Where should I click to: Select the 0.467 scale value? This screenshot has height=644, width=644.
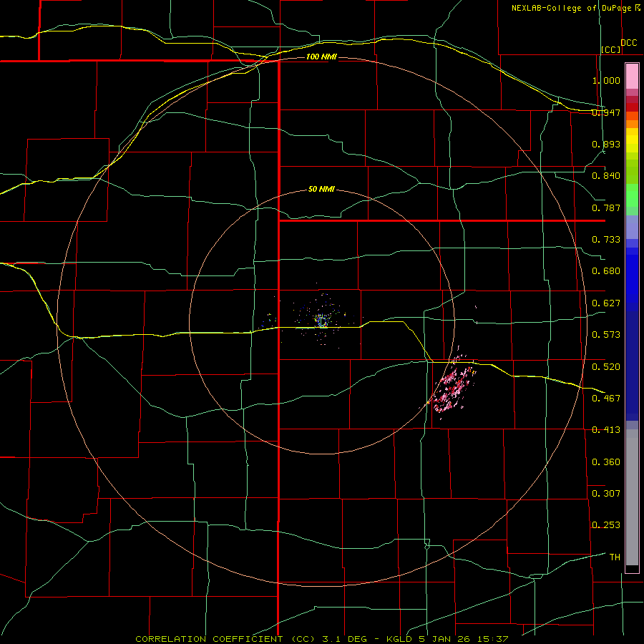606,398
